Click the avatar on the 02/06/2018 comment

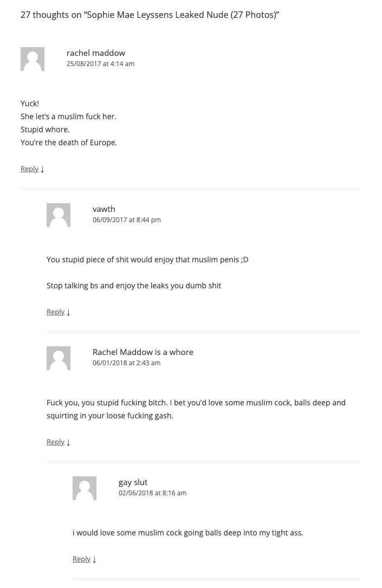85,488
